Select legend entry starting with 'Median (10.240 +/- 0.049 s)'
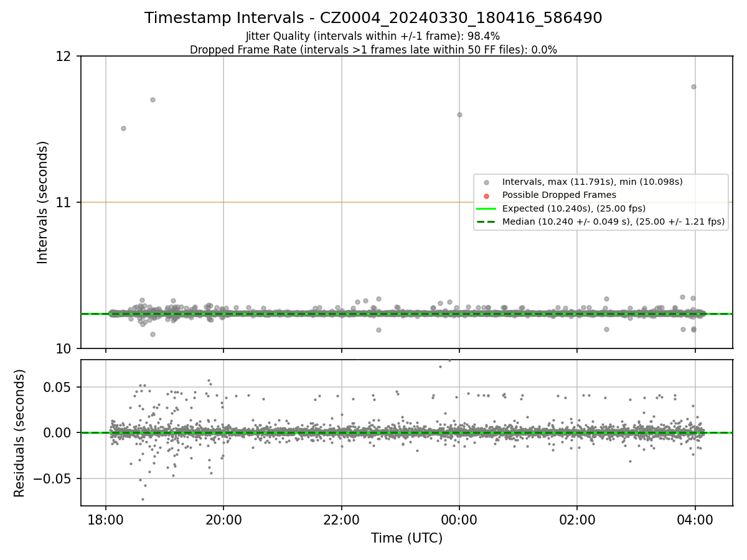Viewport: 747px width, 560px height. coord(613,222)
